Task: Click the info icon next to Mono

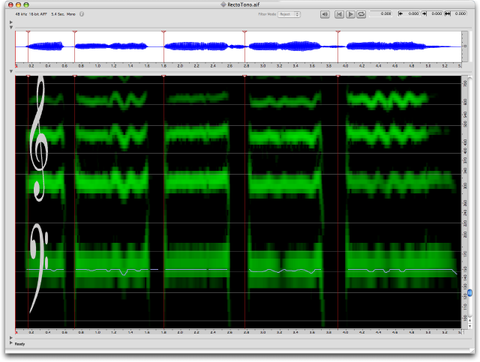Action: (82, 14)
